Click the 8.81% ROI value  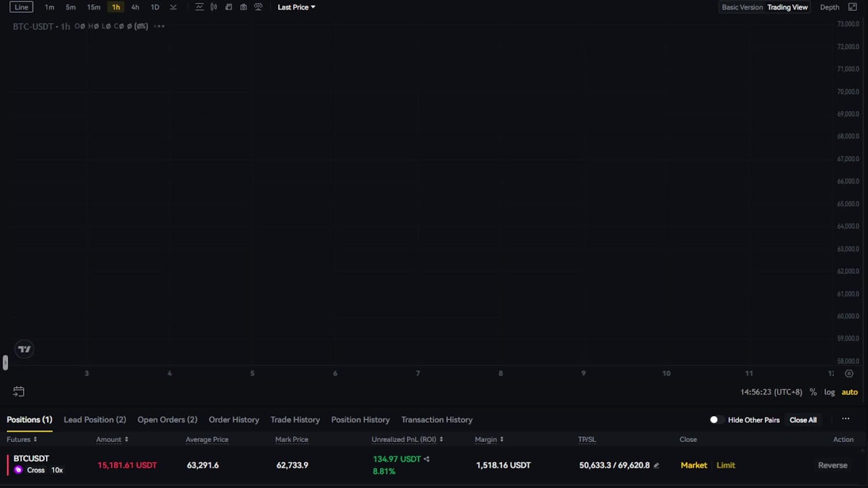pyautogui.click(x=384, y=471)
